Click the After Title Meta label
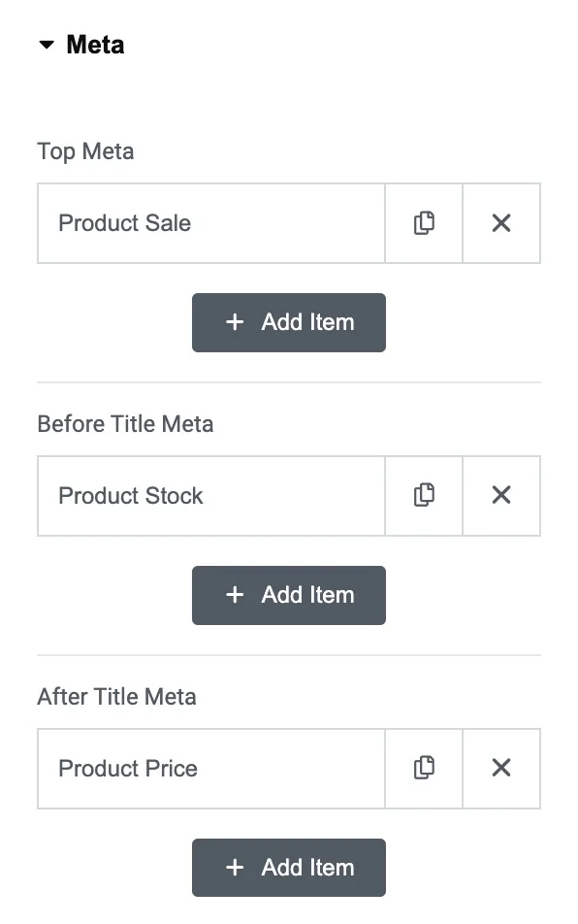Screen dimensions: 578x924 click(x=116, y=697)
